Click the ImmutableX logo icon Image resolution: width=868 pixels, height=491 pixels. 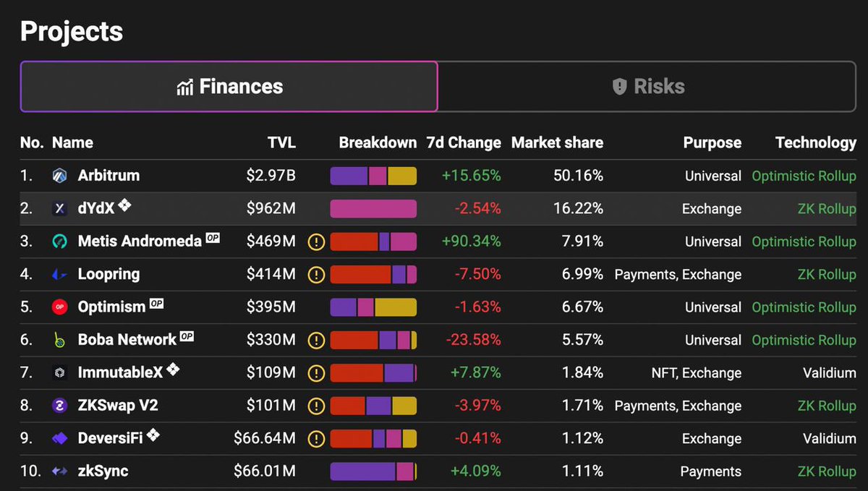click(x=60, y=373)
